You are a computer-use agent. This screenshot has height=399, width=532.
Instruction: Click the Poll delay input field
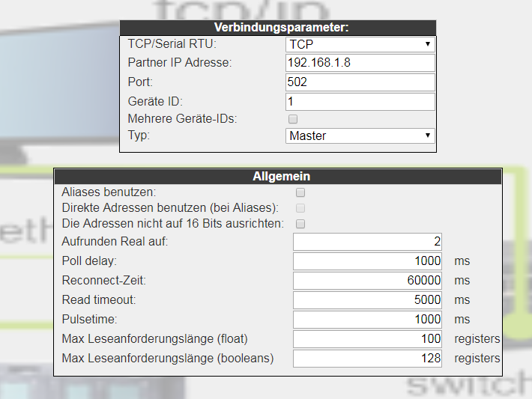pos(367,261)
